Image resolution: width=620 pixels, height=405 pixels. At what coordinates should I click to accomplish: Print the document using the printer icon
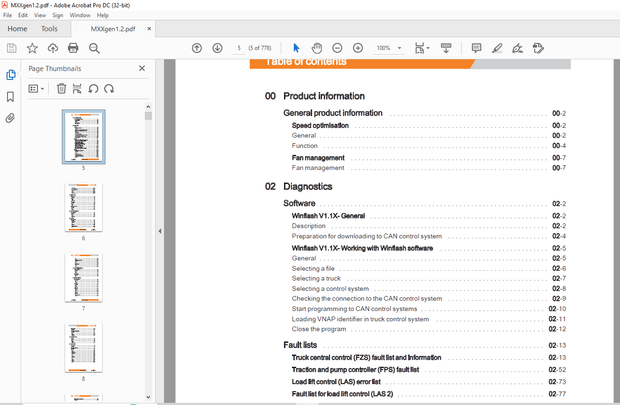click(x=73, y=48)
